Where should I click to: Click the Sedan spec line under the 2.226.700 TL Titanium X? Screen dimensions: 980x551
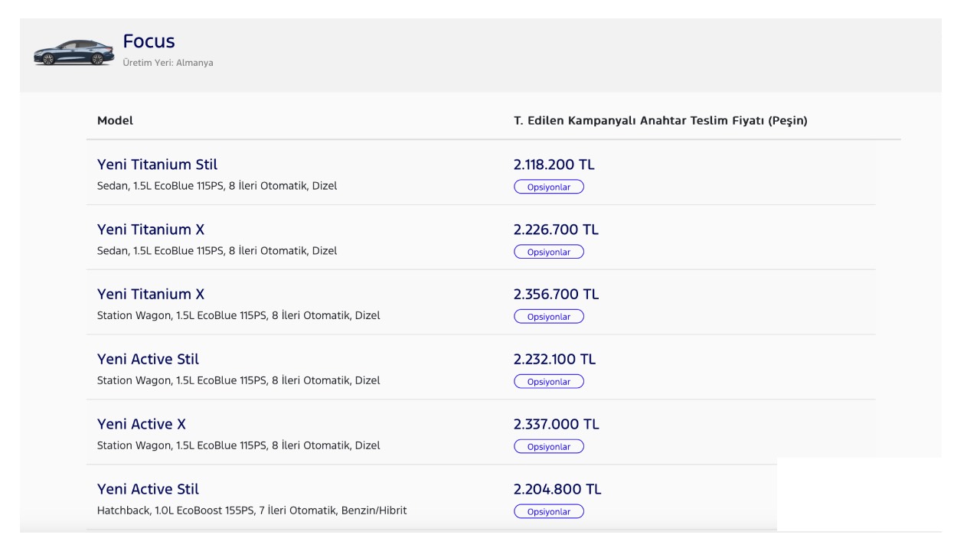coord(217,251)
